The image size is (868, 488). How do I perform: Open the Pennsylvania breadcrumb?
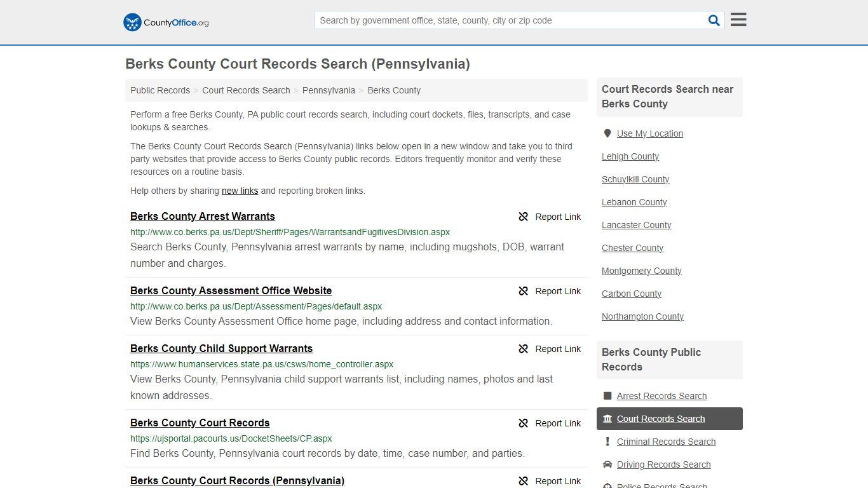[x=329, y=90]
